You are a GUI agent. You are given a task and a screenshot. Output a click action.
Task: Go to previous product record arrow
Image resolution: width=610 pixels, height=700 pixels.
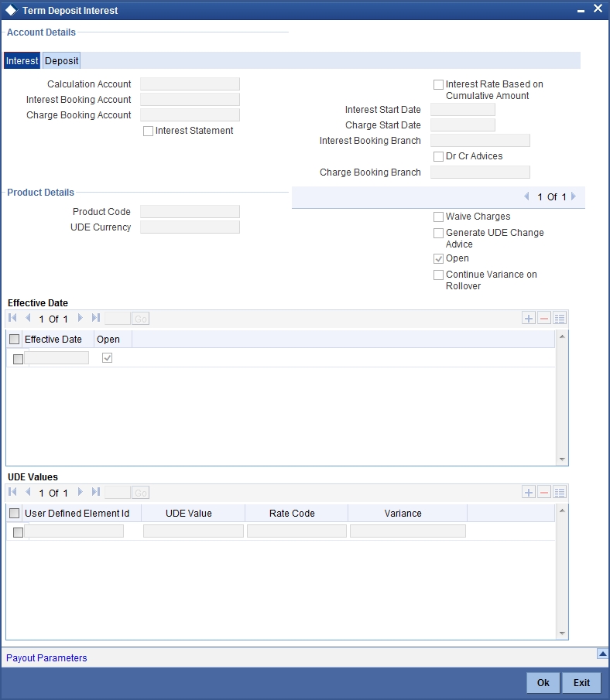(526, 196)
